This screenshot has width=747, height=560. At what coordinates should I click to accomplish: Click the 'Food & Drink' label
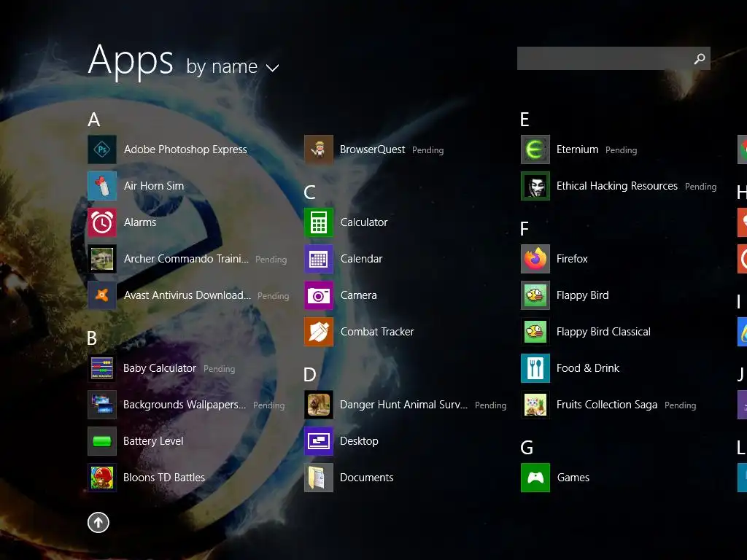pyautogui.click(x=588, y=368)
